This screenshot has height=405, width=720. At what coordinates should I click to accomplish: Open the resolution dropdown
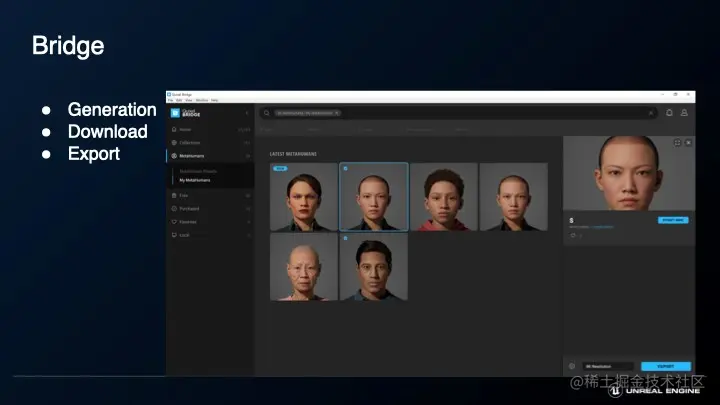pos(608,366)
